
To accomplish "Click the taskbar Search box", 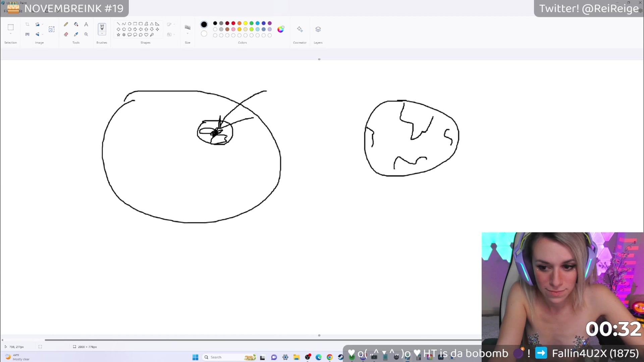I will tap(230, 357).
